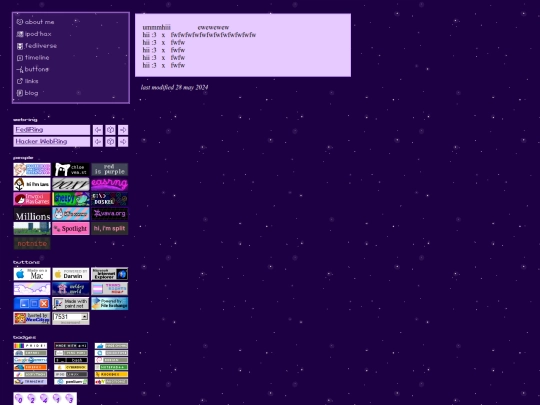Click the 'Powered by Darwin' badge
This screenshot has height=405, width=540.
click(71, 274)
